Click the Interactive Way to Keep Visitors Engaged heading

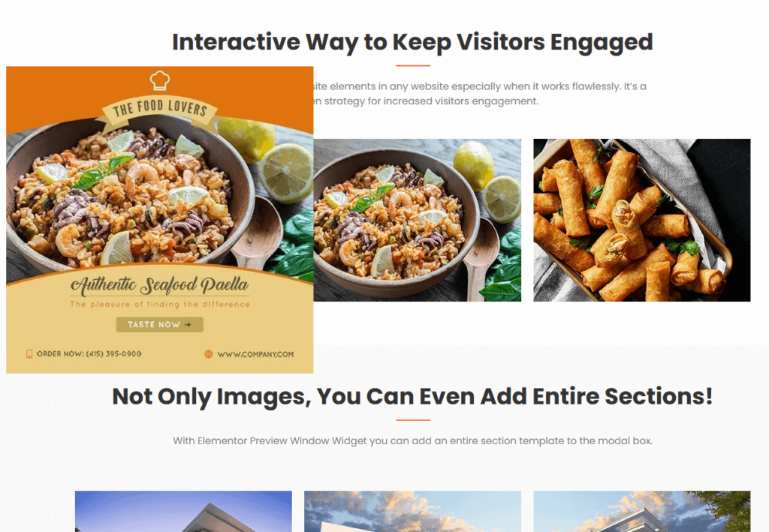pos(412,42)
